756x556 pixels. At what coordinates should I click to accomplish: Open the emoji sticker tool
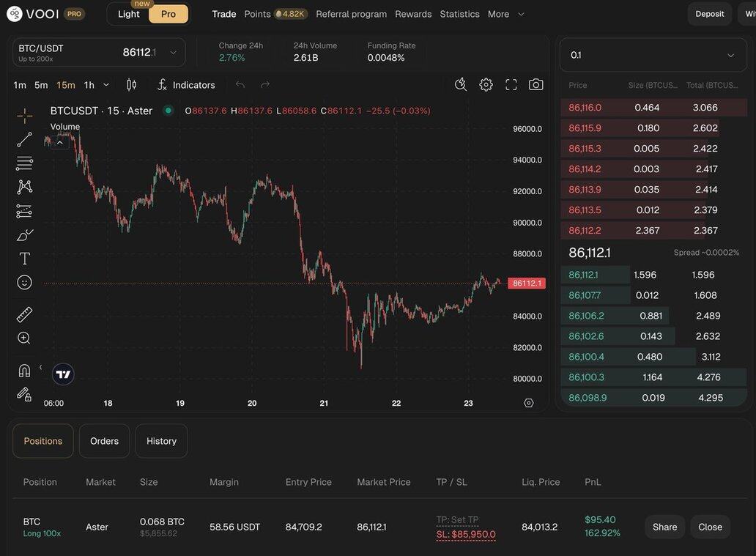[x=24, y=282]
